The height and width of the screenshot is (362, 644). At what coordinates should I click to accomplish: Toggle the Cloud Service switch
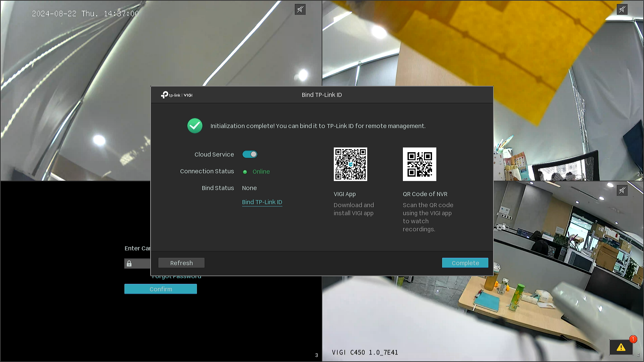(x=250, y=154)
